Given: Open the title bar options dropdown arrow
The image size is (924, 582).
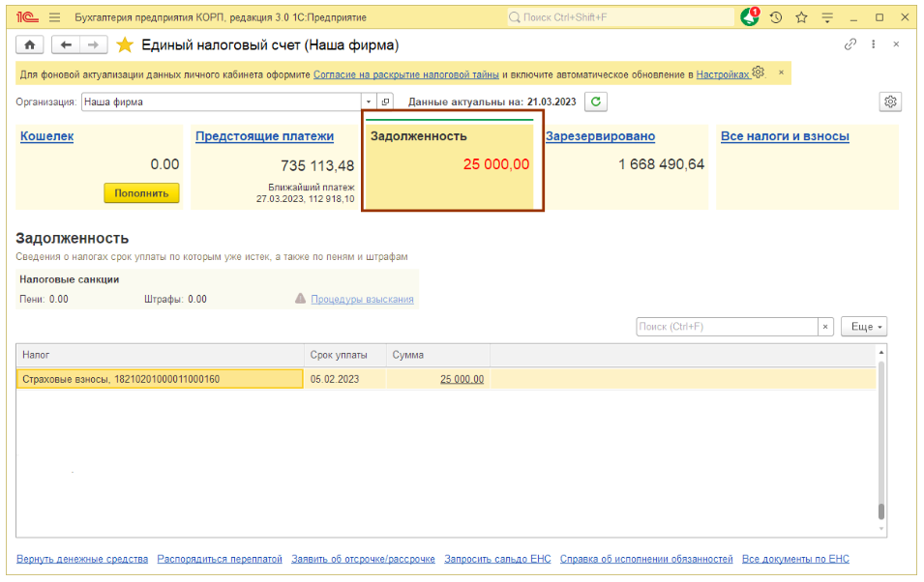Looking at the screenshot, I should click(826, 17).
